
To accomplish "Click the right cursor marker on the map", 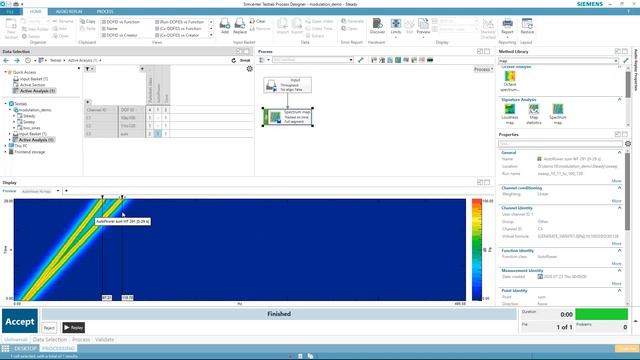I will [x=122, y=198].
